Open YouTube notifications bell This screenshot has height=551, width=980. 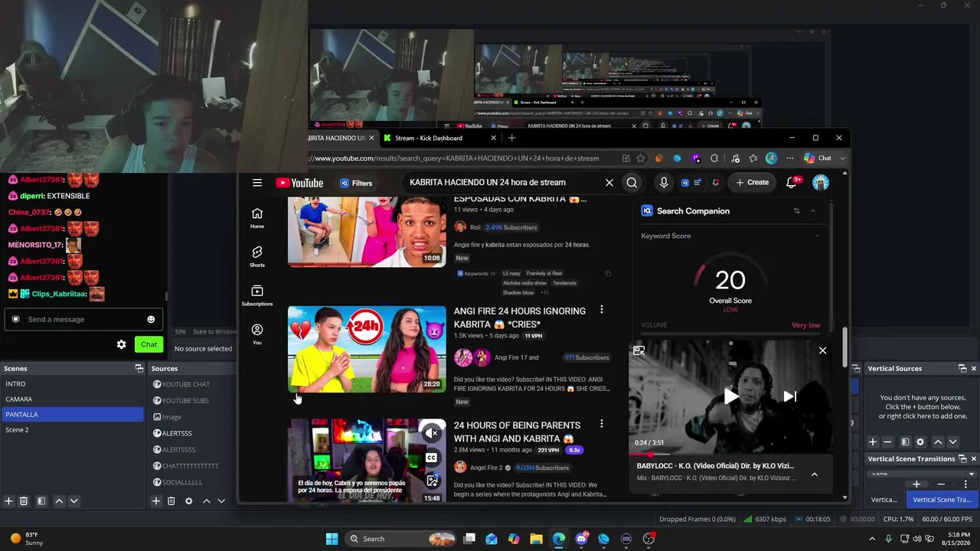pyautogui.click(x=792, y=183)
